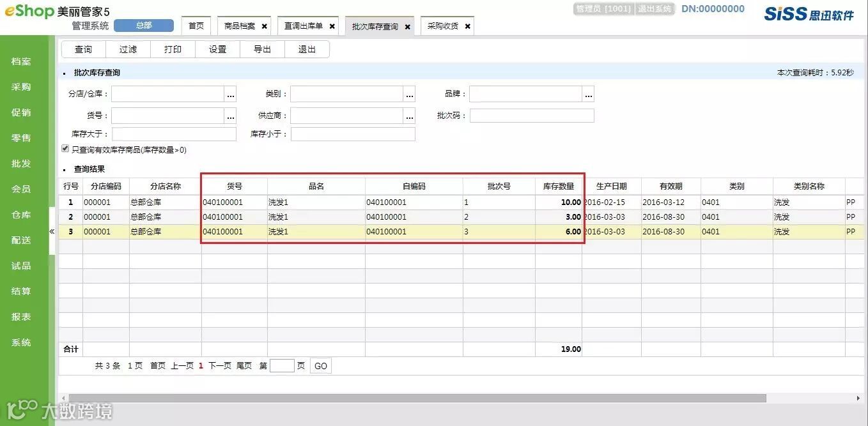
Task: Toggle 只查询有效库存商品 checkbox
Action: click(x=65, y=149)
